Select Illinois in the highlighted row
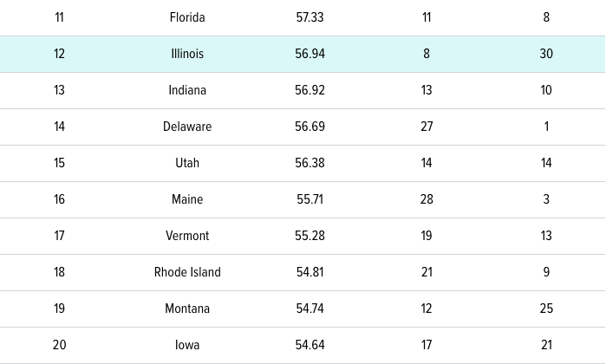Viewport: 606px width, 364px height. 187,54
